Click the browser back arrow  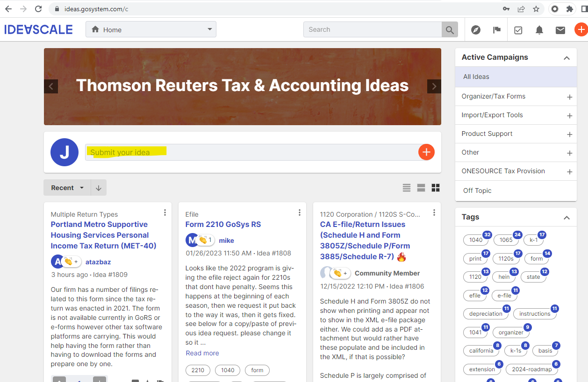(8, 9)
